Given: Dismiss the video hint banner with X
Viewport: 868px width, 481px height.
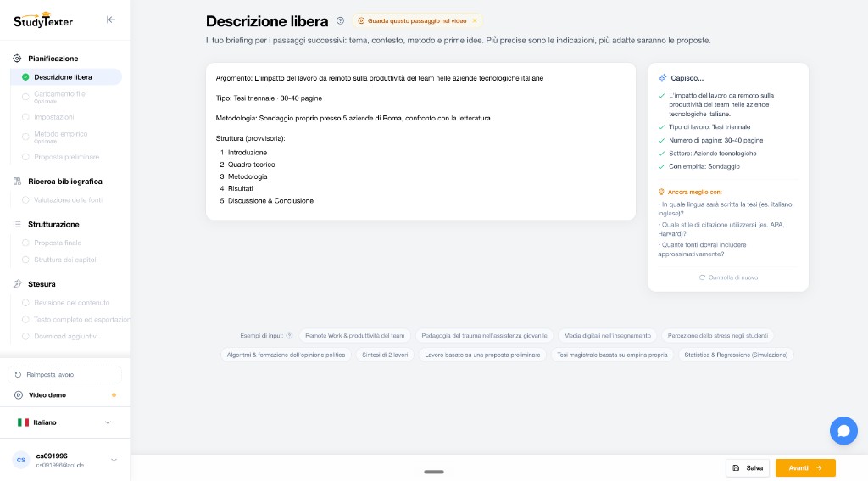Looking at the screenshot, I should pyautogui.click(x=475, y=21).
